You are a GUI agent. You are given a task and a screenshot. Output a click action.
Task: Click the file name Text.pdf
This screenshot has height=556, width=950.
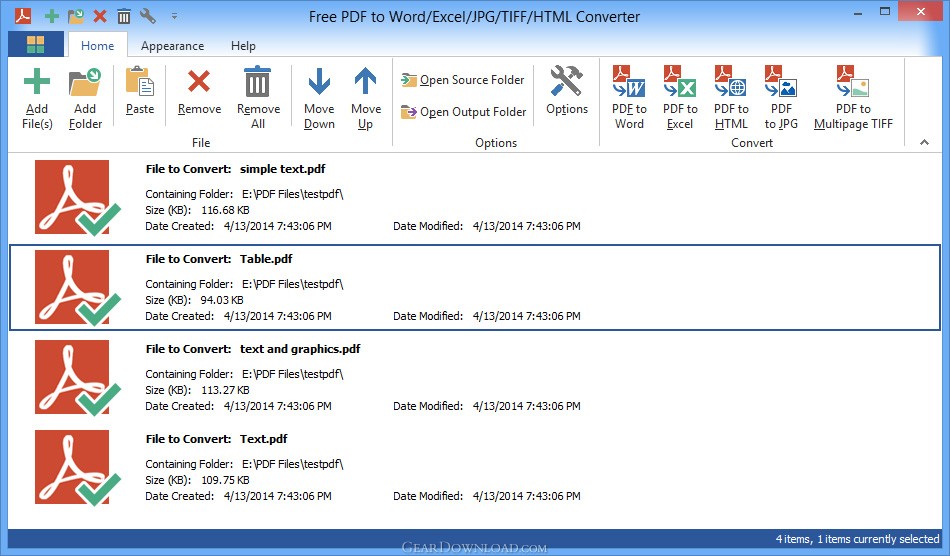[x=264, y=439]
